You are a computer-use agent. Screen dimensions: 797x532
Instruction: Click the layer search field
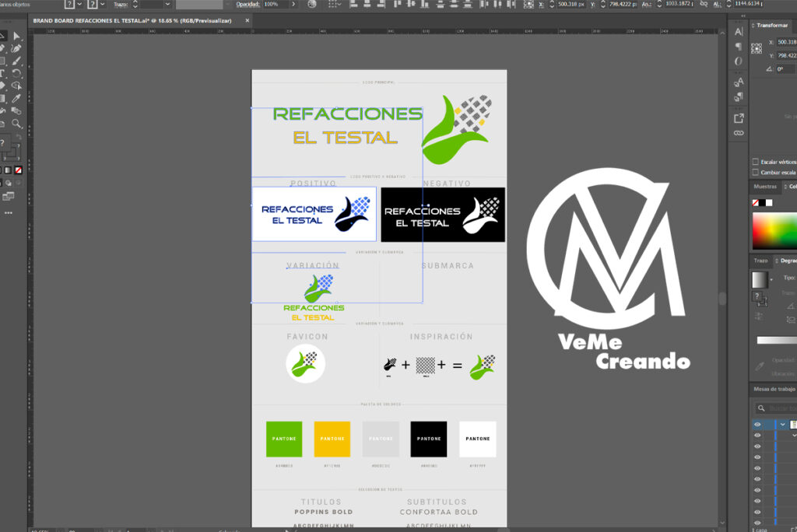pyautogui.click(x=776, y=408)
